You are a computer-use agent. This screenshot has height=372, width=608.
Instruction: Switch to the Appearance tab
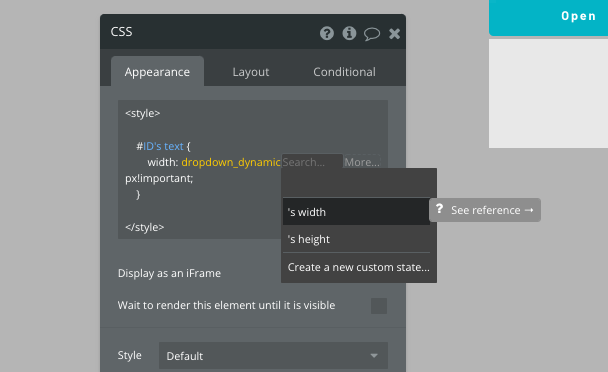coord(157,72)
